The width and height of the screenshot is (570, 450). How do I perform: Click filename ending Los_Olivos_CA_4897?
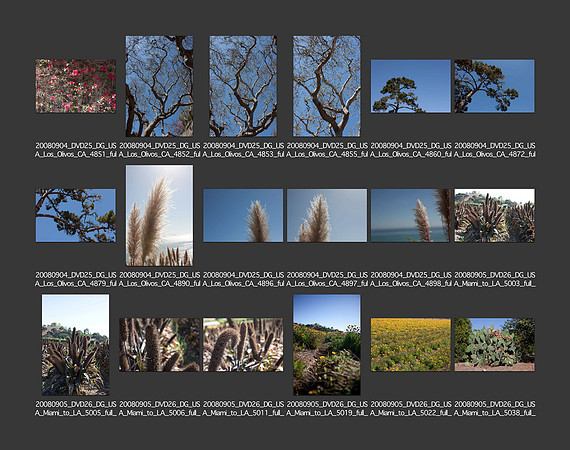tap(327, 279)
